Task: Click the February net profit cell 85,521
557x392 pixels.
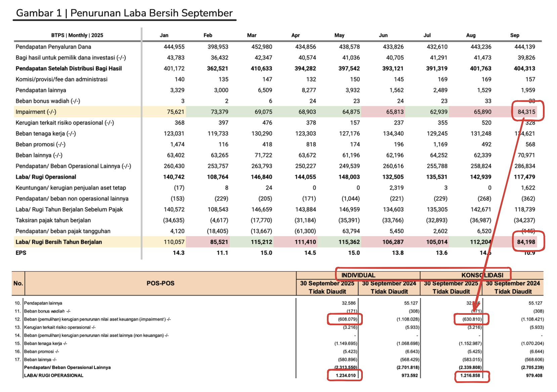Action: click(x=219, y=242)
